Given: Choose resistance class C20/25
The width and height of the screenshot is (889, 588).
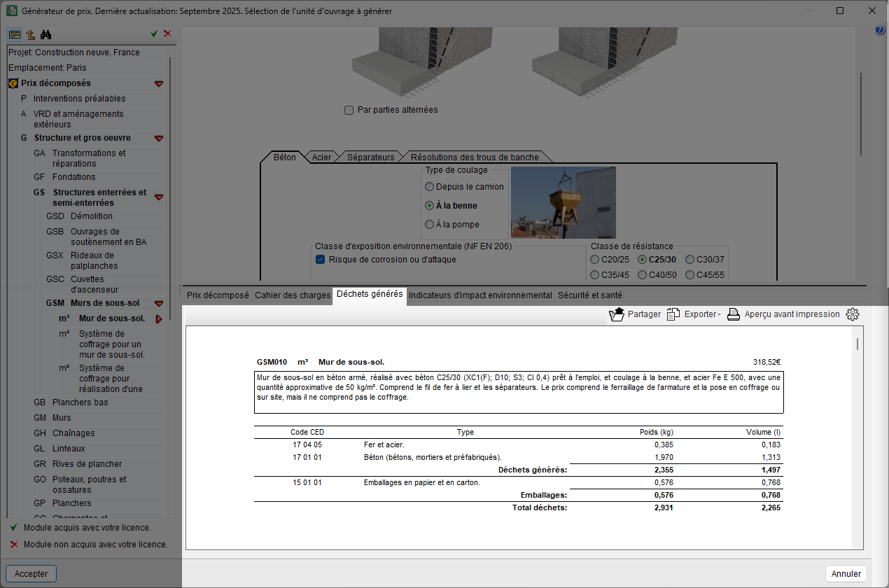Looking at the screenshot, I should (594, 260).
